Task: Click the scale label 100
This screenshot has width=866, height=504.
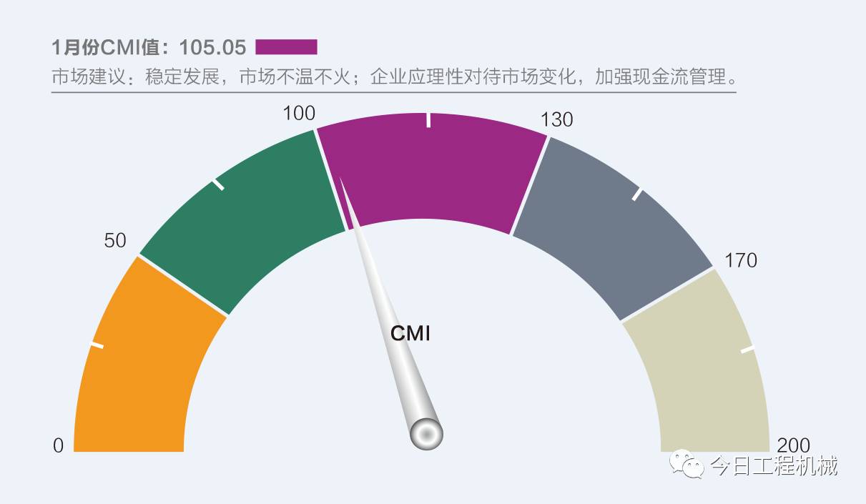Action: pyautogui.click(x=298, y=113)
